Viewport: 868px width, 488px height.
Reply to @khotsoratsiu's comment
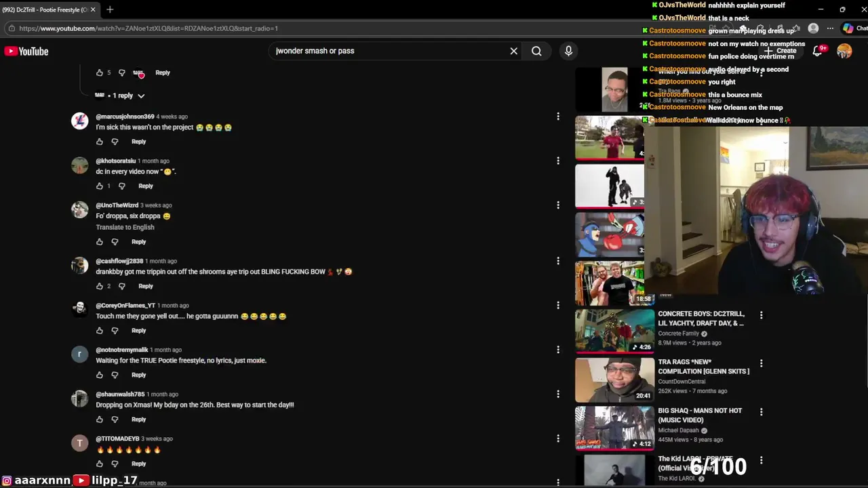tap(146, 186)
